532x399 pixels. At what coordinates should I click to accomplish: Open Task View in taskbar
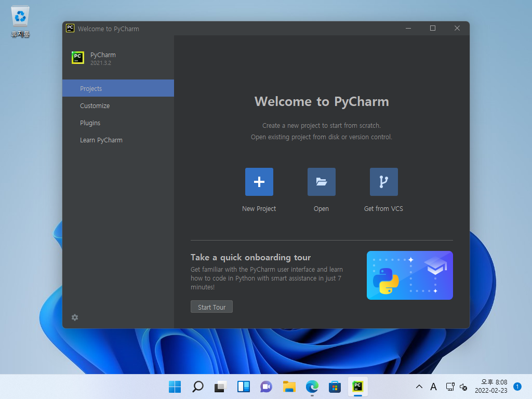[220, 387]
